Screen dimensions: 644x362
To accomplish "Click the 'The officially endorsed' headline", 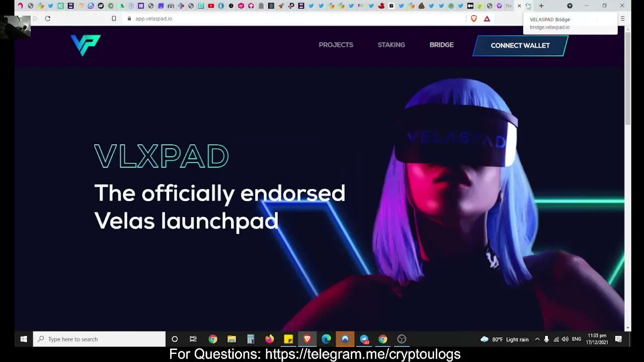I will [219, 193].
